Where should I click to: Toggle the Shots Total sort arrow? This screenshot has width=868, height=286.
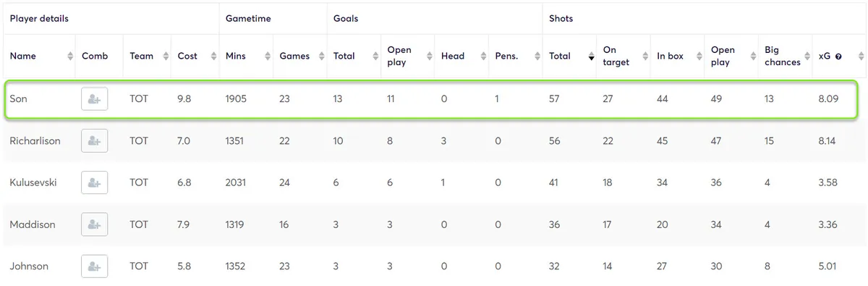tap(591, 57)
